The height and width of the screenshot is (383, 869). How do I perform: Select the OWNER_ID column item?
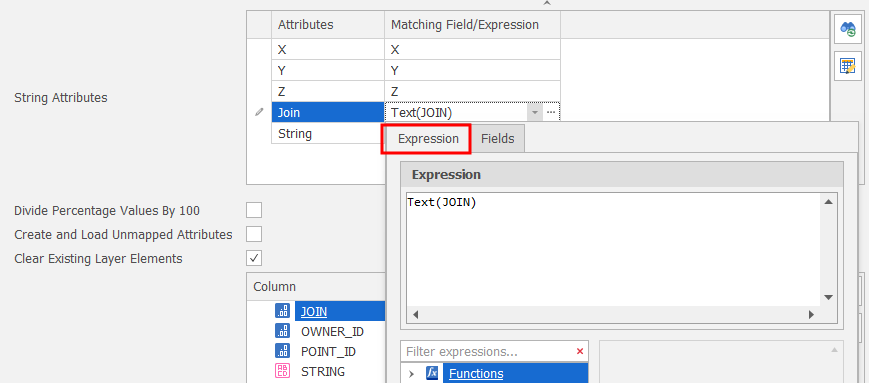332,331
